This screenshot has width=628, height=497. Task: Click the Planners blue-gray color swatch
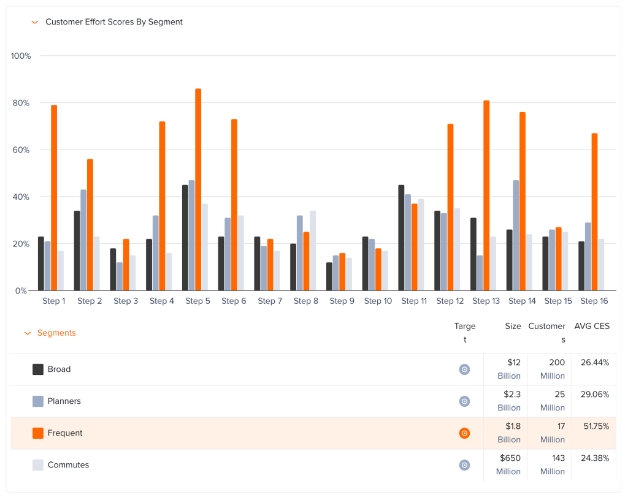coord(38,401)
